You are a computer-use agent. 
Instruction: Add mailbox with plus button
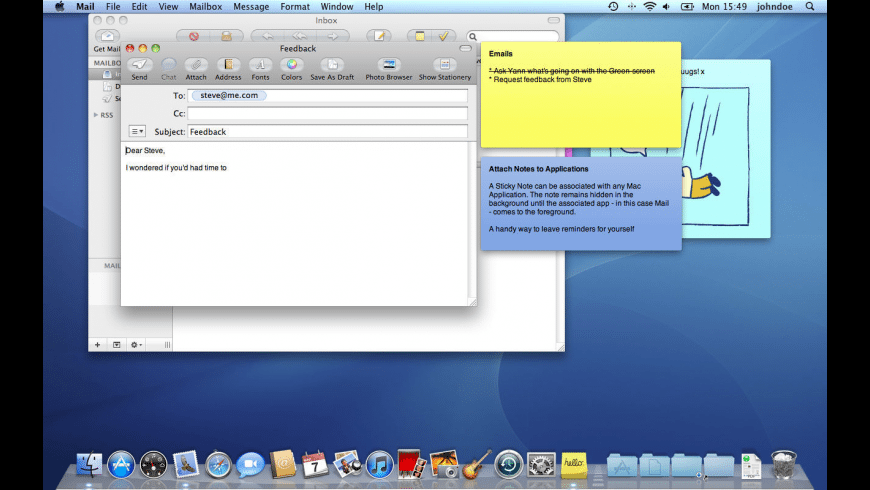(x=98, y=345)
